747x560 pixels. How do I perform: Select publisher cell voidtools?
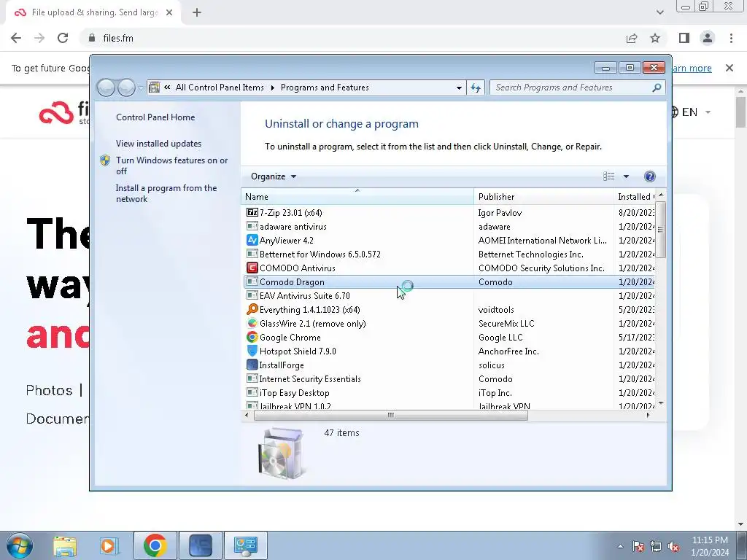496,309
